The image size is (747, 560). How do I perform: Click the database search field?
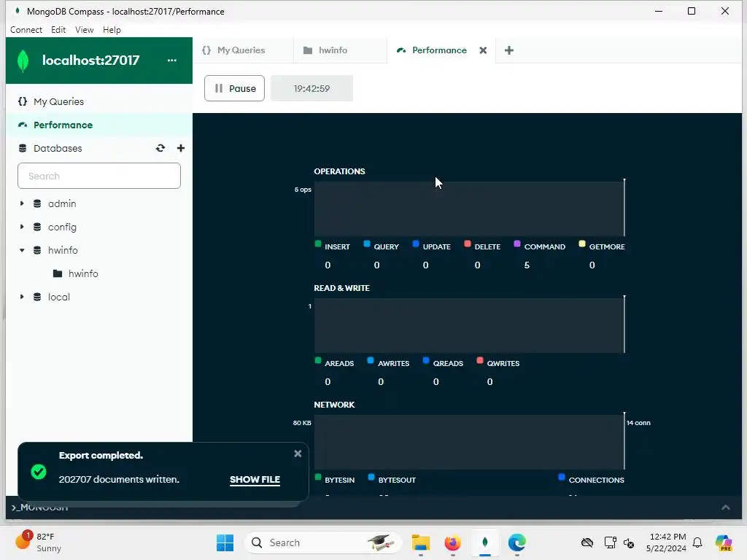99,176
